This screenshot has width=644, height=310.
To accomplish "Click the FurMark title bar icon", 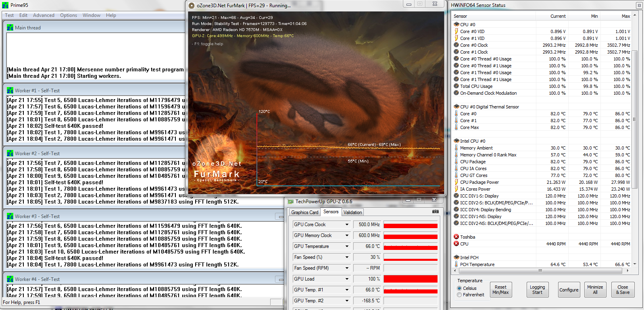I will (x=191, y=5).
